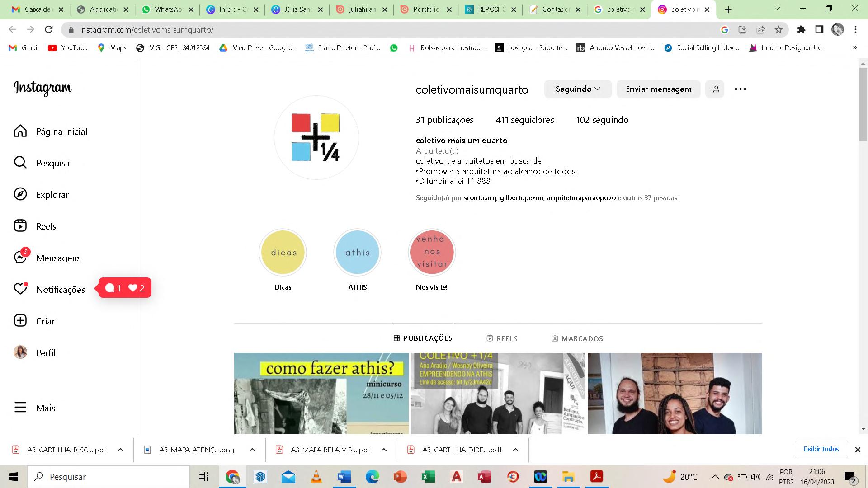Open 411 seguidores list

[524, 120]
